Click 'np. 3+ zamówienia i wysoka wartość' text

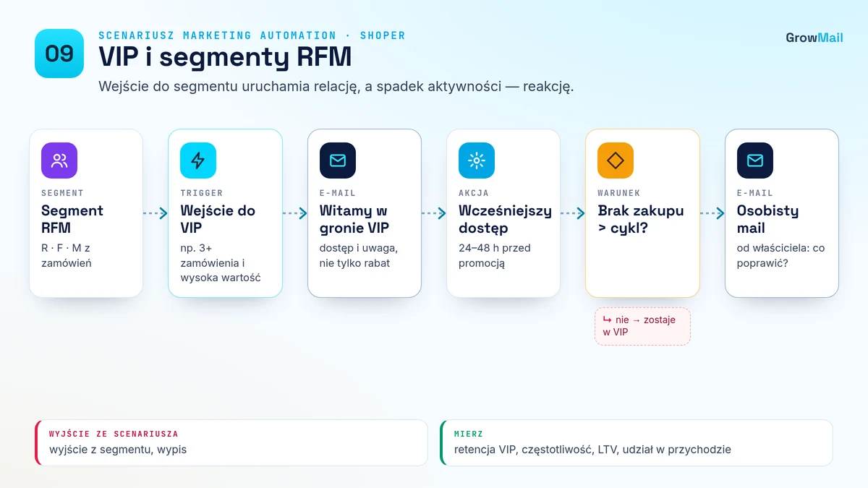(221, 262)
